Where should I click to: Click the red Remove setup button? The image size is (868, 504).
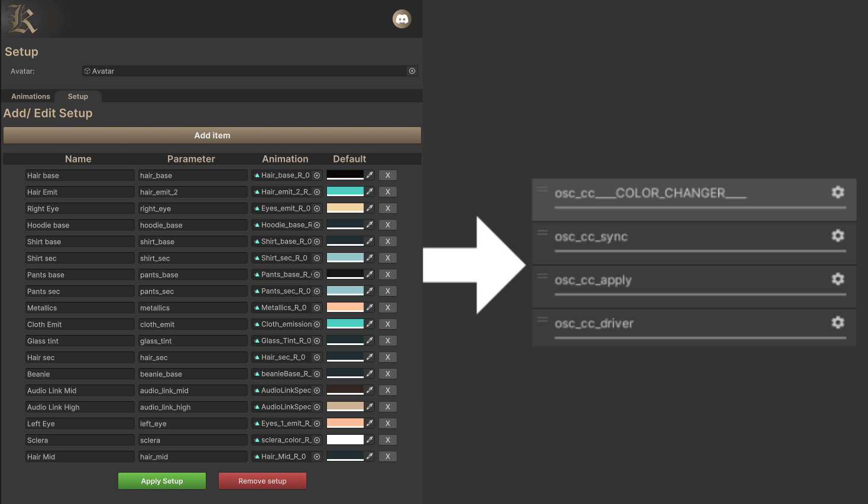(x=263, y=481)
